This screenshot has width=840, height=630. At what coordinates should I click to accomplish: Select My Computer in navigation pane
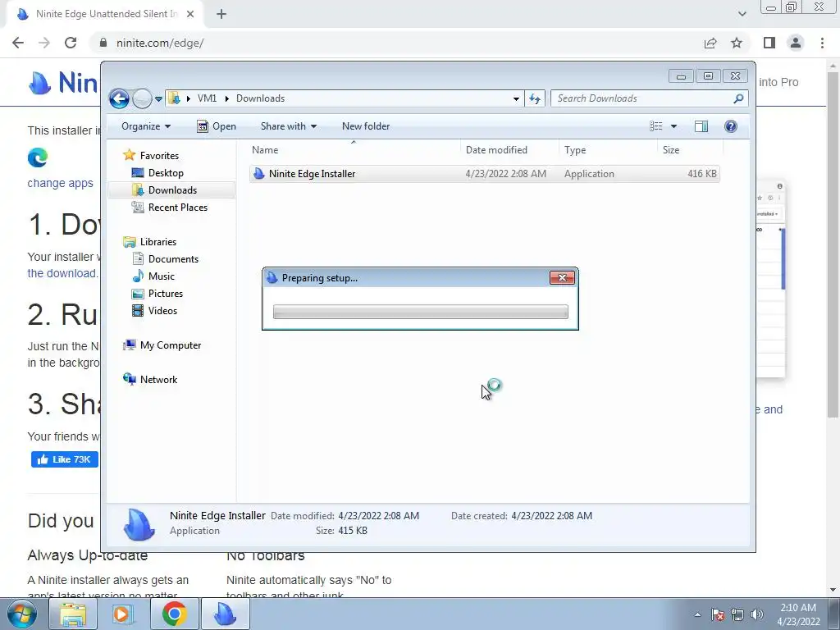click(171, 345)
